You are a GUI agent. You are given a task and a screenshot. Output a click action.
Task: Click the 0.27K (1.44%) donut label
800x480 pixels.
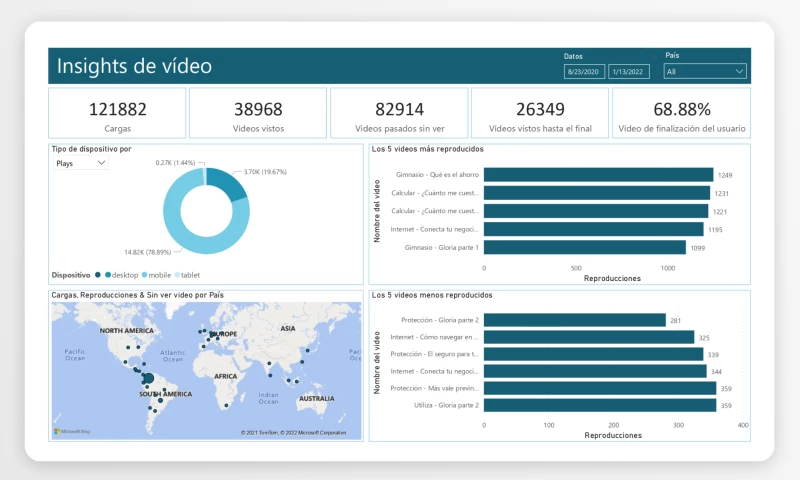tap(176, 163)
